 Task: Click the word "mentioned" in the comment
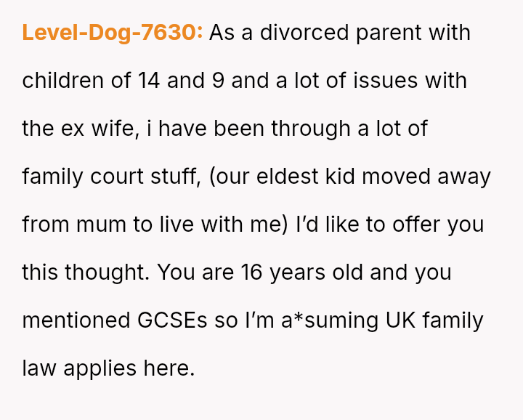pyautogui.click(x=76, y=320)
